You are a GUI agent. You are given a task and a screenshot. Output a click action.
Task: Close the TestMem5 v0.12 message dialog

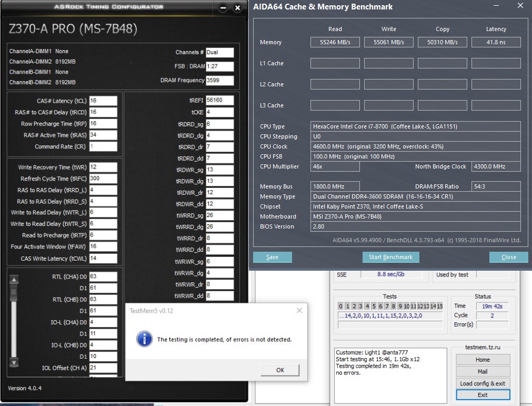[299, 311]
